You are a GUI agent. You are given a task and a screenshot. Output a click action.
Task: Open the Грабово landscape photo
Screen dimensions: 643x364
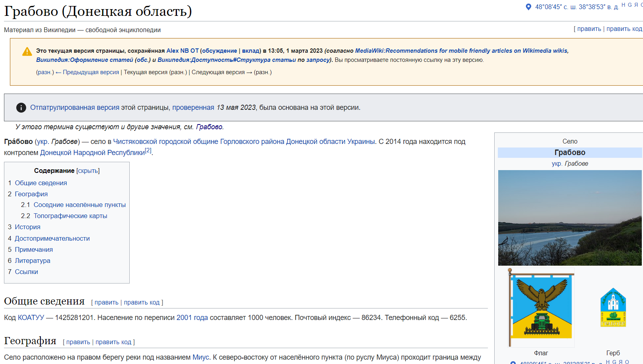(x=570, y=218)
